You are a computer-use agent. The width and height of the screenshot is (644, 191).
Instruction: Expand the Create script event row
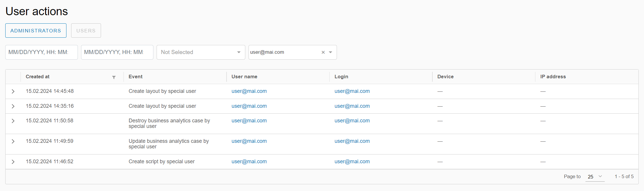[x=13, y=162]
